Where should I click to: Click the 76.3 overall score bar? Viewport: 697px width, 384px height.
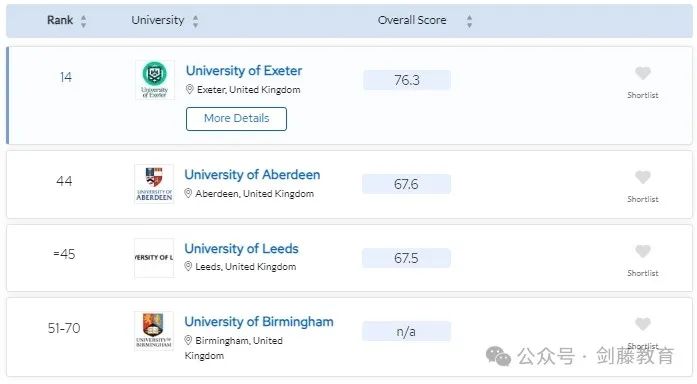pyautogui.click(x=407, y=80)
